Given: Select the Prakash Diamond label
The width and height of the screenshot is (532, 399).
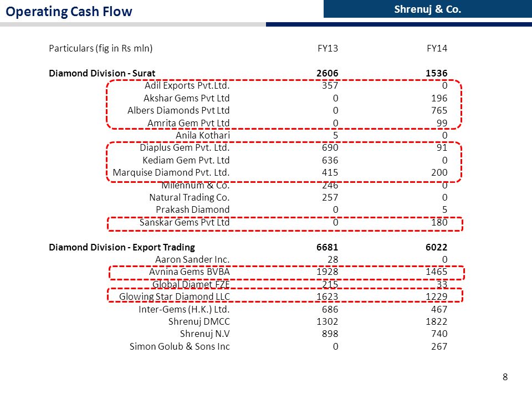Looking at the screenshot, I should [x=193, y=209].
